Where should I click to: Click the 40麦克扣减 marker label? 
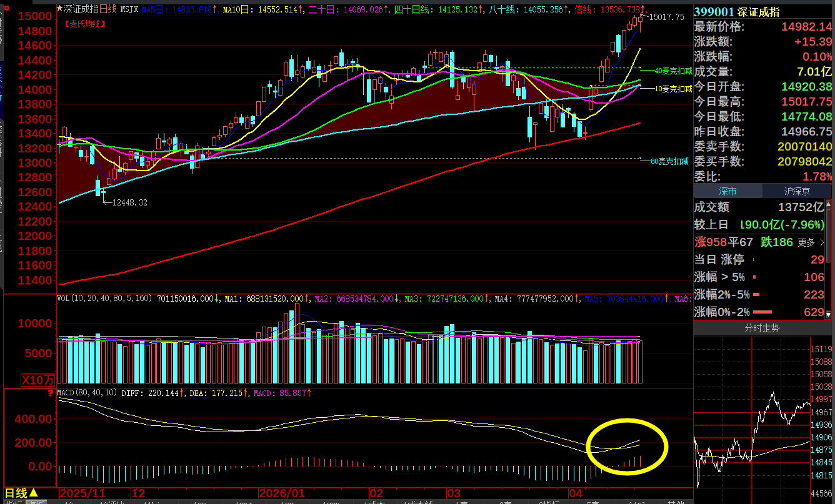pos(672,71)
